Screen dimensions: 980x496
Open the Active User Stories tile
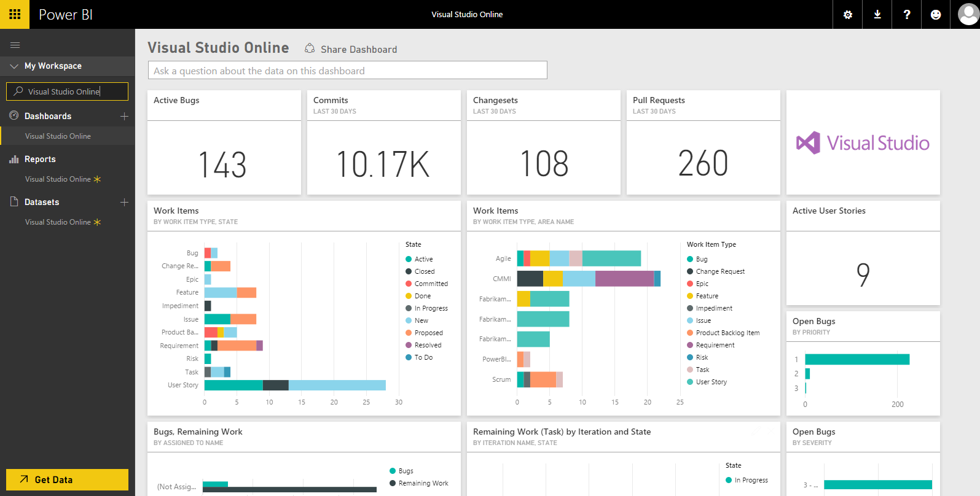(x=863, y=253)
